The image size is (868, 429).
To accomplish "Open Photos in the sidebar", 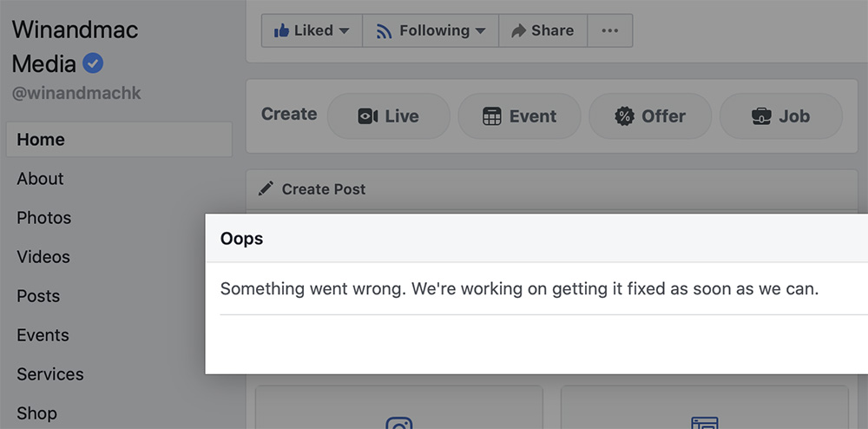I will coord(43,218).
